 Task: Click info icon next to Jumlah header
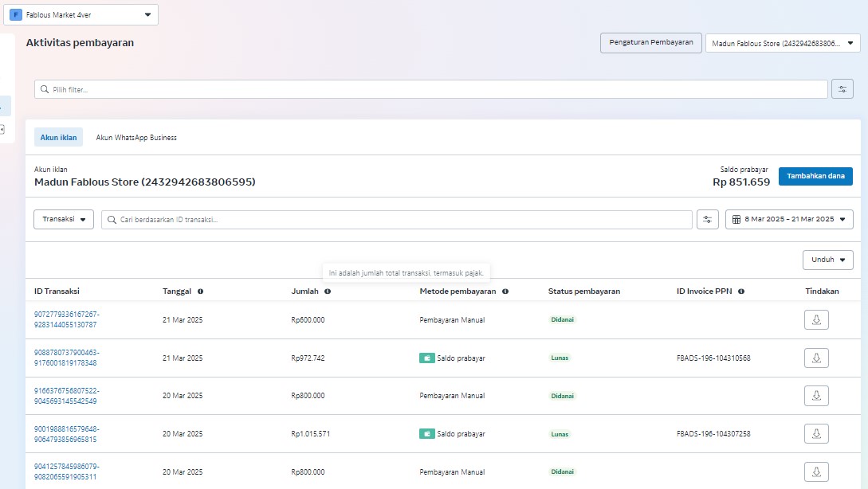tap(328, 291)
